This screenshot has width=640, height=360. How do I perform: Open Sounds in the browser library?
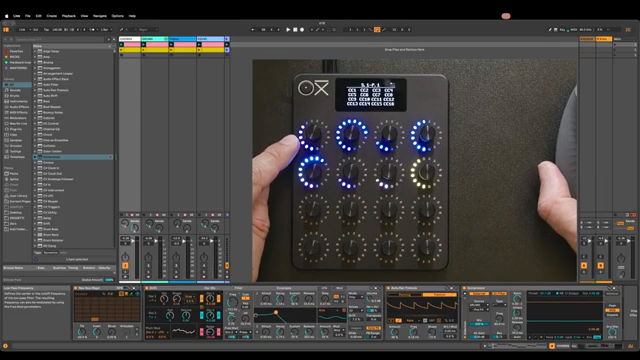15,90
